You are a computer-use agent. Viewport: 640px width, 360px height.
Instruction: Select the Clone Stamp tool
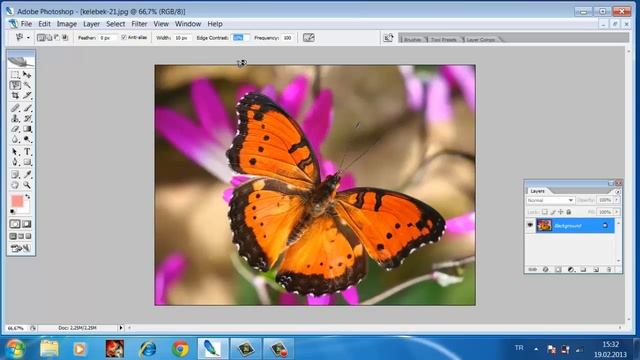15,118
